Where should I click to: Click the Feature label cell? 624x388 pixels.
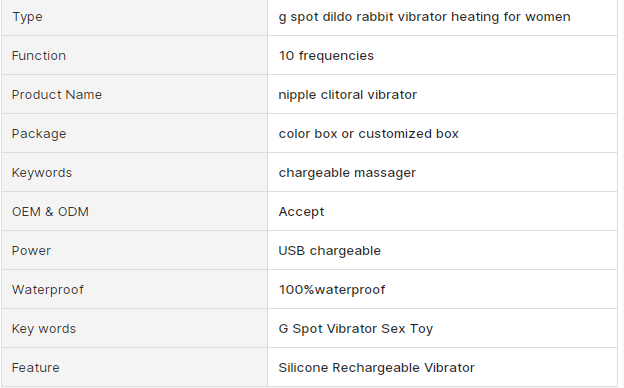tap(135, 367)
